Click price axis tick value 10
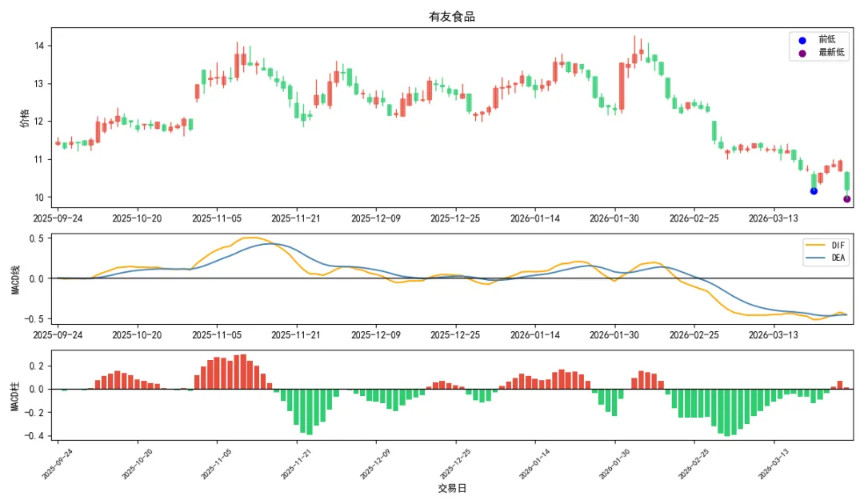864x504 pixels. (x=39, y=197)
